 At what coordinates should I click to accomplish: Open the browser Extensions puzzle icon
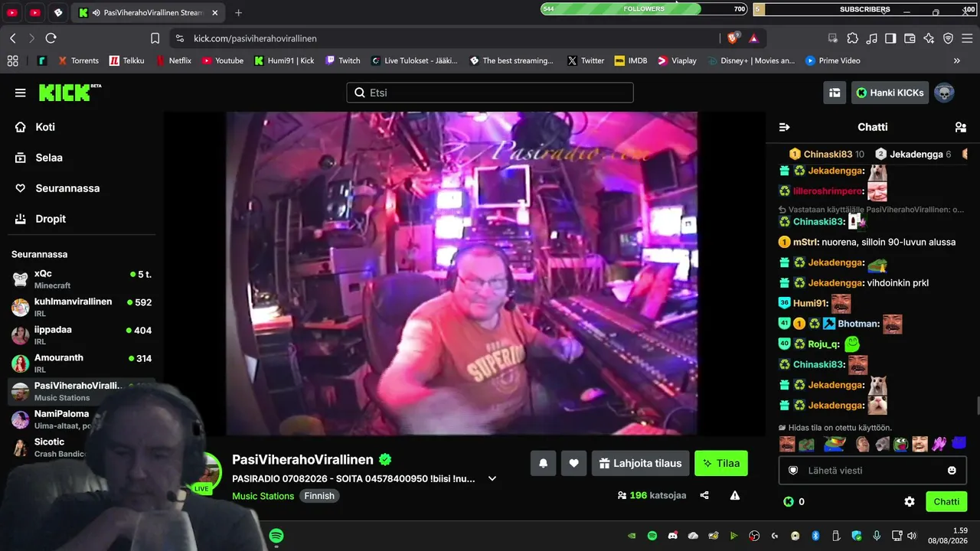click(x=852, y=38)
